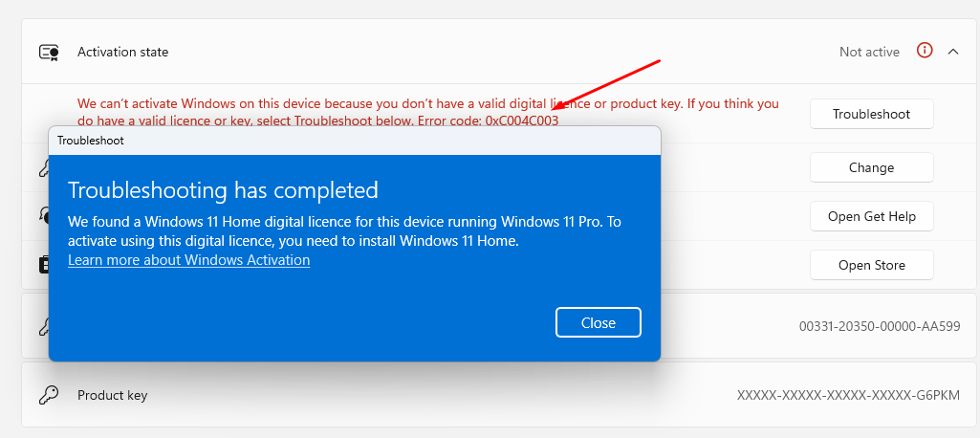
Task: Open Store to buy a licence
Action: click(x=871, y=265)
